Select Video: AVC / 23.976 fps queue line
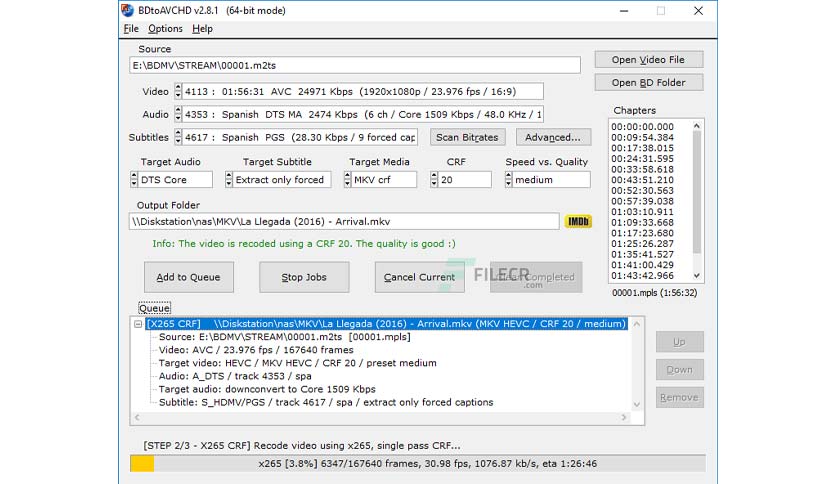This screenshot has width=836, height=484. [x=256, y=350]
